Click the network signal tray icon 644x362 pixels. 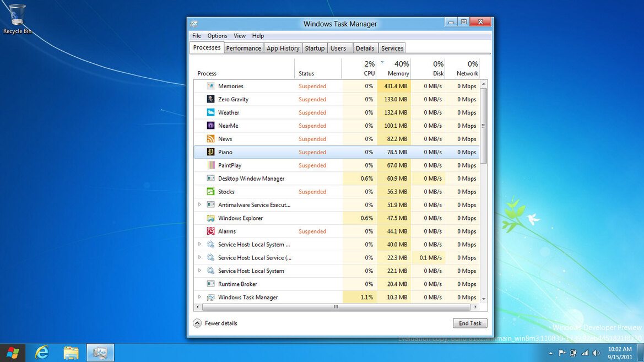point(585,353)
